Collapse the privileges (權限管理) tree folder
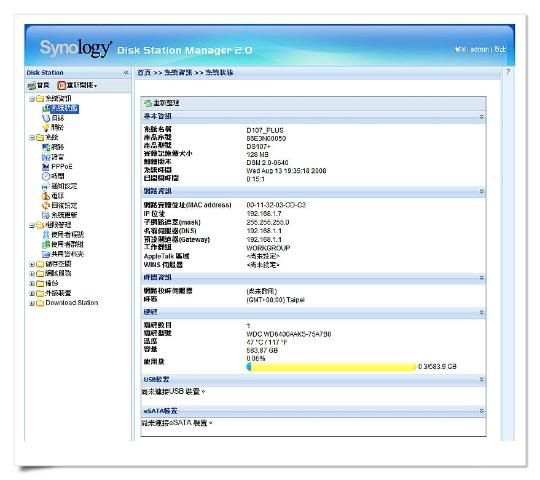This screenshot has width=540, height=480. click(x=32, y=226)
